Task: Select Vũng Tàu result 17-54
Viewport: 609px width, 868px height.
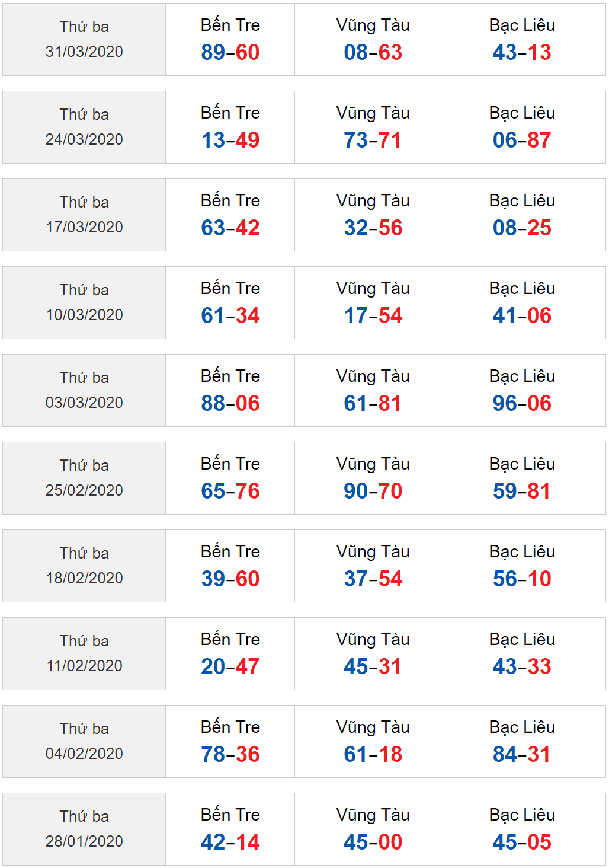Action: [x=373, y=315]
